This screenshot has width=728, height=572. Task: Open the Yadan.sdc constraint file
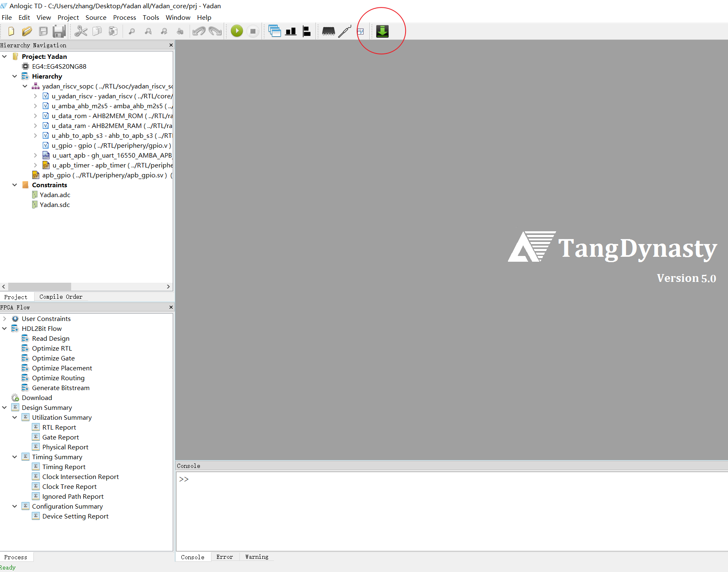point(55,205)
